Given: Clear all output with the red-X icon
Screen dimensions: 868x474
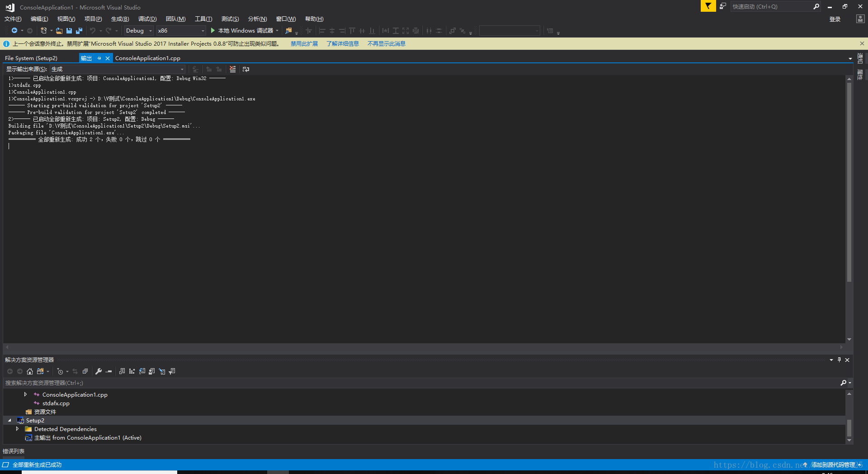Looking at the screenshot, I should point(232,69).
